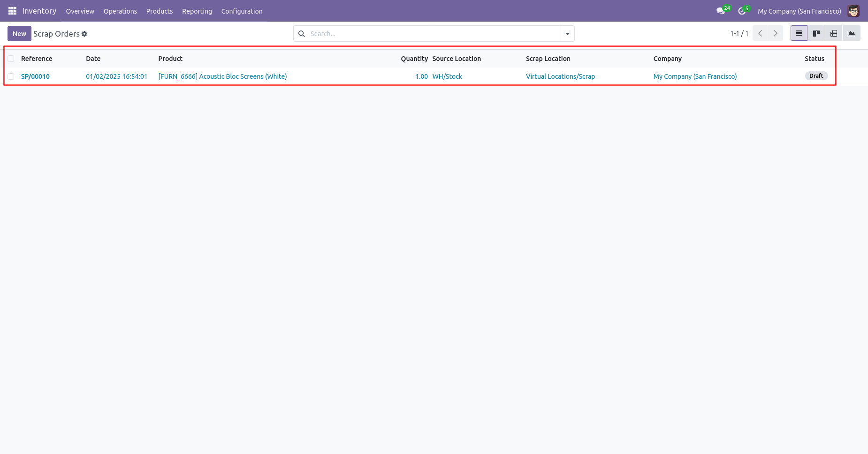
Task: Click the Scrap Orders gear settings icon
Action: click(x=84, y=34)
